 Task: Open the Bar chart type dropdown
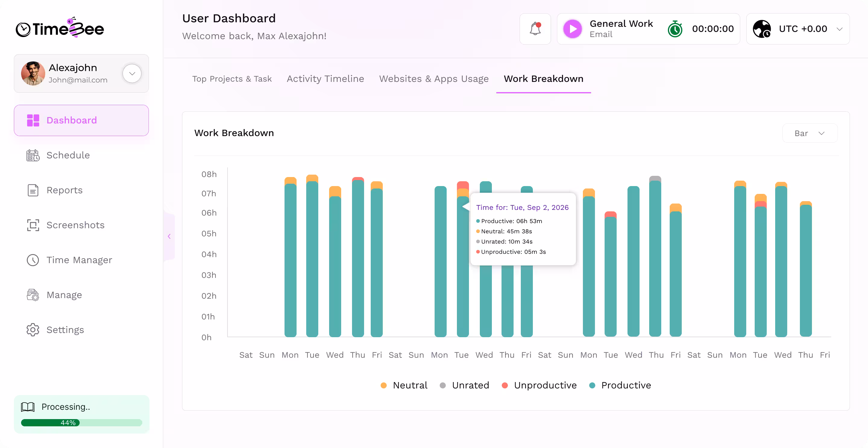(810, 133)
